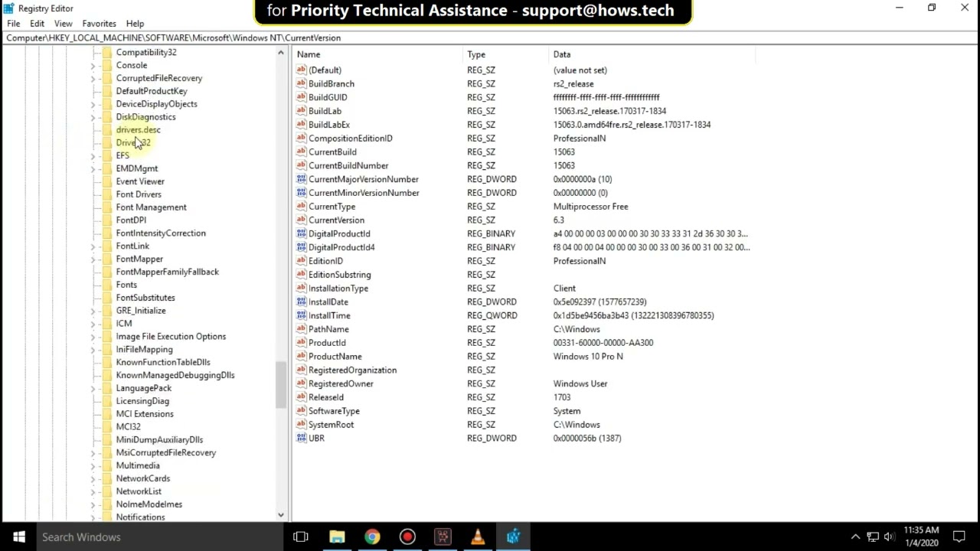Screen dimensions: 980x551
Task: Click the LicensingDiag folder icon
Action: (x=108, y=401)
